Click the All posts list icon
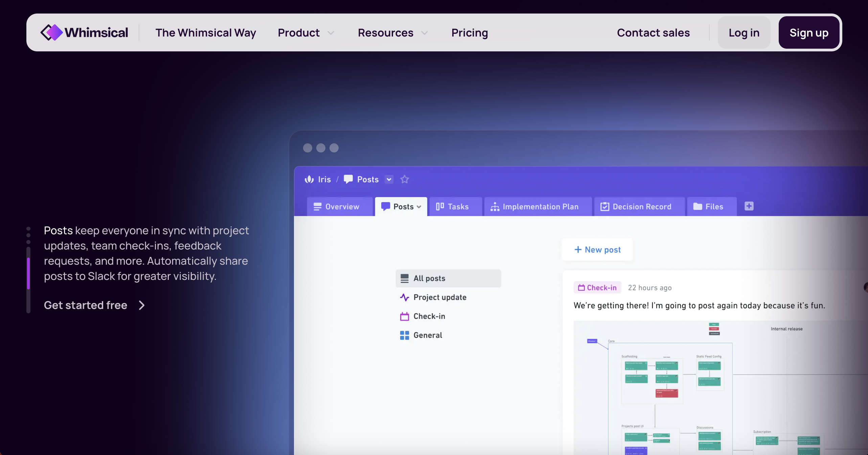Viewport: 868px width, 455px height. pos(405,278)
